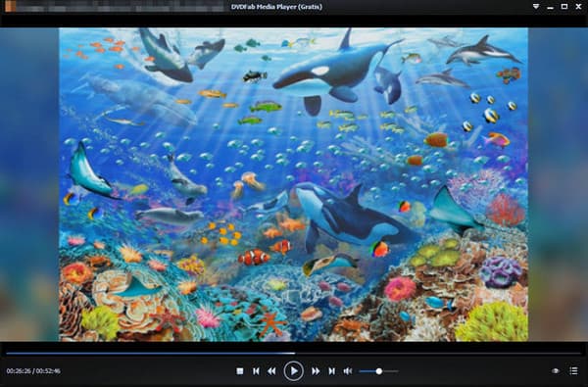Image resolution: width=588 pixels, height=387 pixels.
Task: Open the main menu dropdown triangle in the title bar
Action: tap(536, 7)
